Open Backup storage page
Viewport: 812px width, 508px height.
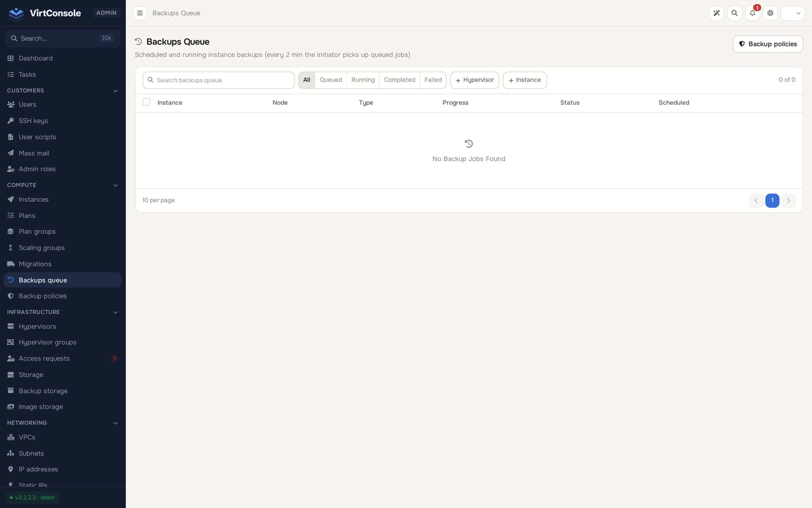[x=63, y=391]
